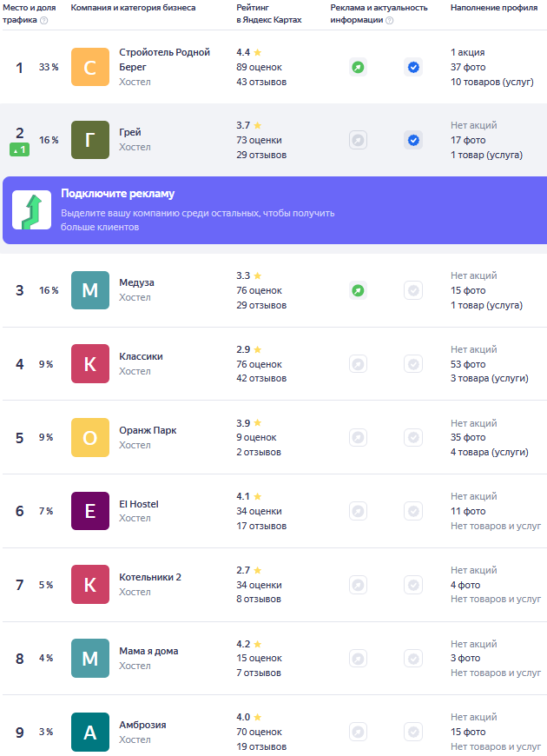Click grey verified badge in Медуза row
Viewport: 547px width, 756px height.
point(413,290)
